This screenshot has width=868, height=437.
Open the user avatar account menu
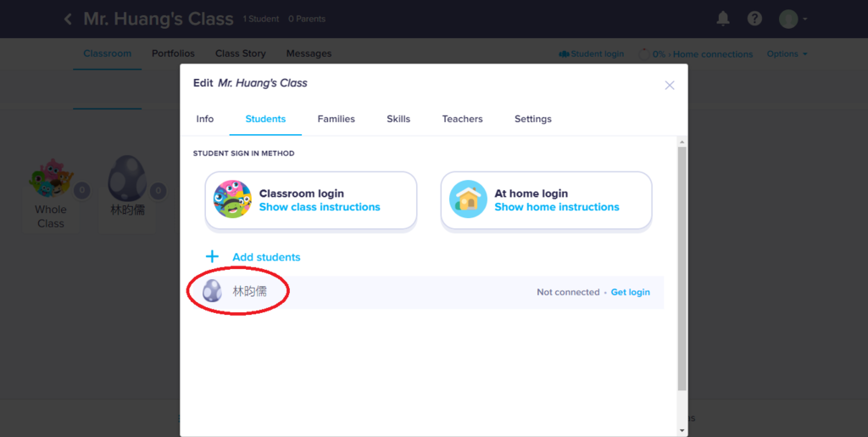tap(793, 19)
